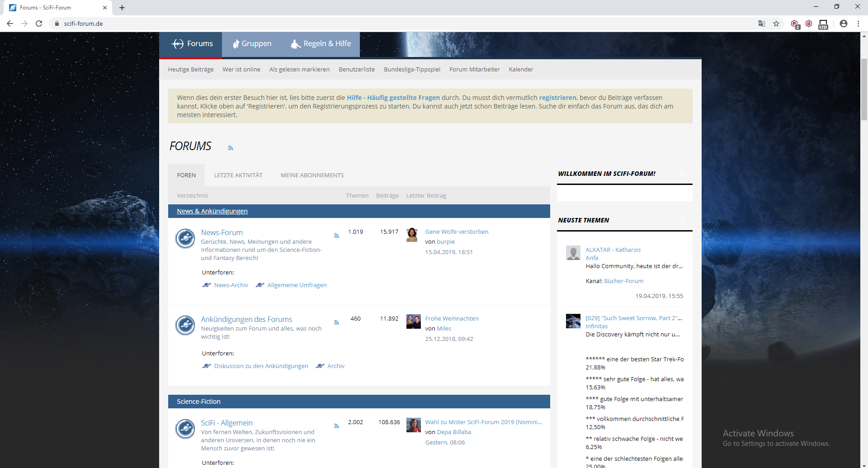The image size is (868, 468).
Task: Open the MEINE ABONNEMENTS tab
Action: click(312, 175)
